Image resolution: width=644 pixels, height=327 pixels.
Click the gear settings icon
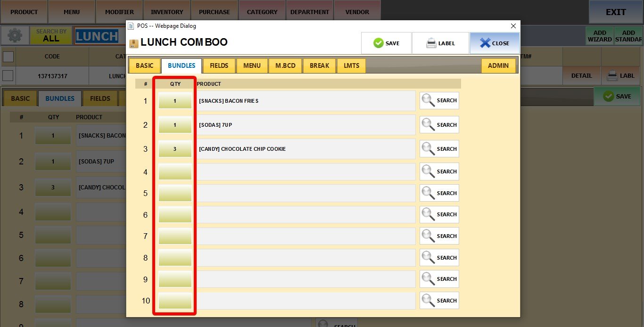pyautogui.click(x=15, y=36)
